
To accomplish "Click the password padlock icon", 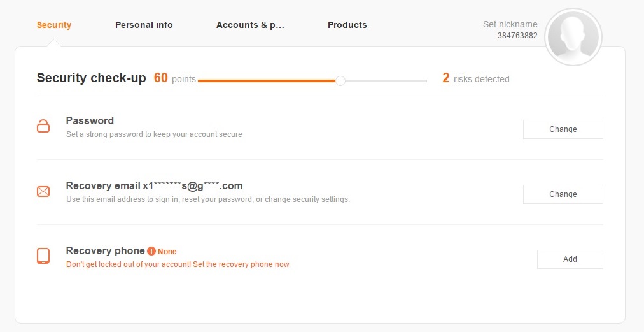I will 43,126.
